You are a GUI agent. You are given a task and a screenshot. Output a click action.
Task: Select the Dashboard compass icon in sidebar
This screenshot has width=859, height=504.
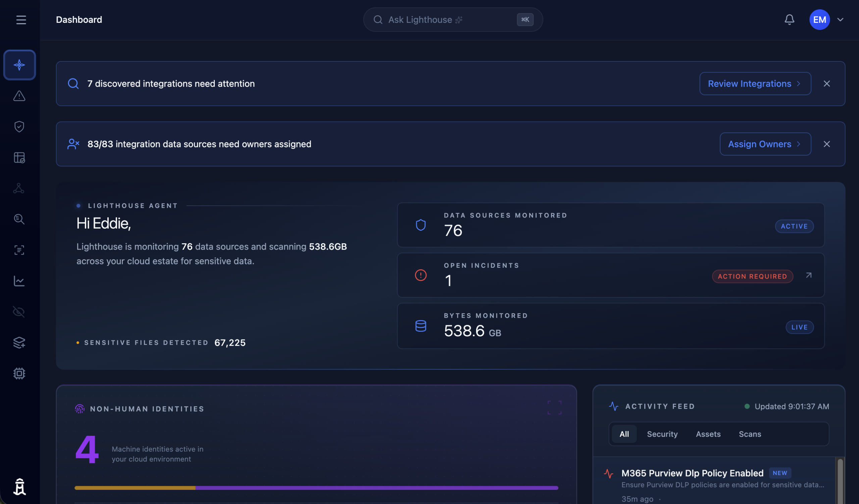click(x=19, y=65)
